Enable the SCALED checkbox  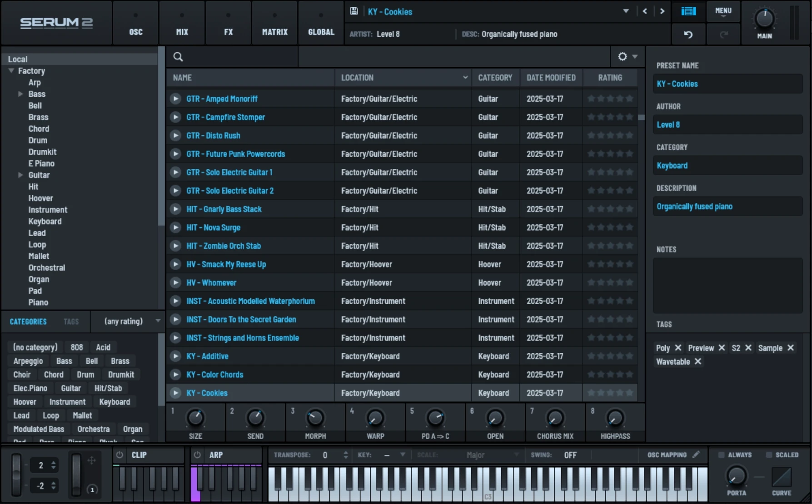[x=769, y=454]
